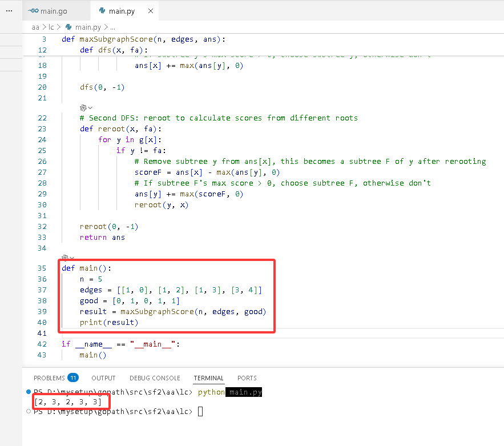Switch to the main.go tab
This screenshot has height=446, width=504.
click(54, 11)
